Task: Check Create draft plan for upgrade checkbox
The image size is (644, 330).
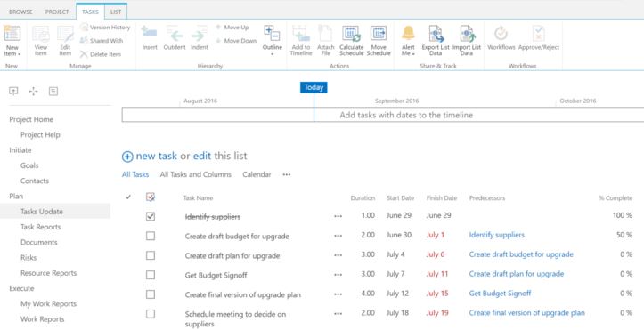Action: (151, 255)
